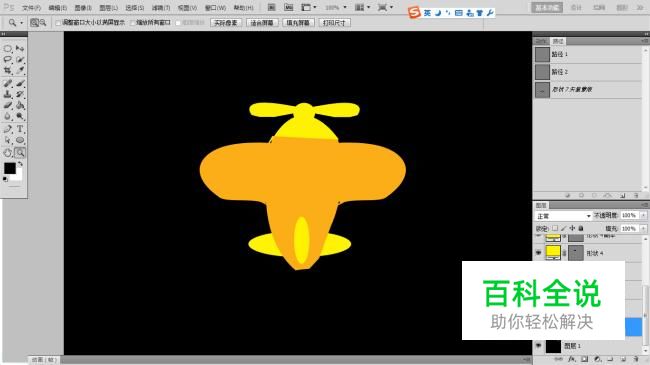The height and width of the screenshot is (365, 650).
Task: Select the Elliptical Marquee tool
Action: tap(7, 49)
